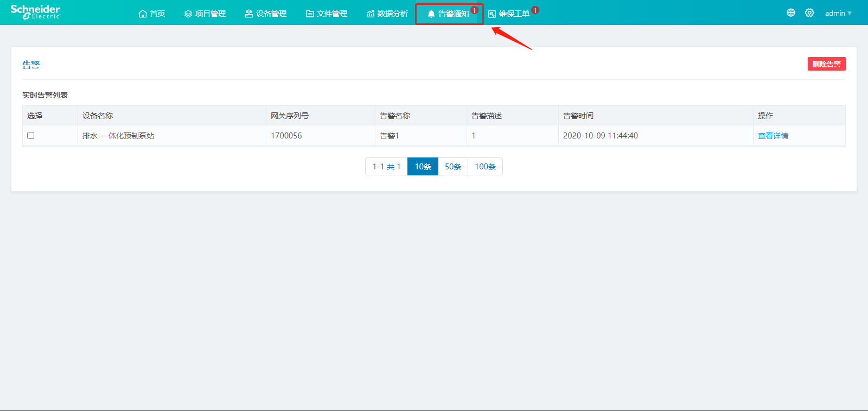Select 10条 per page
Viewport: 868px width, 411px height.
[423, 167]
